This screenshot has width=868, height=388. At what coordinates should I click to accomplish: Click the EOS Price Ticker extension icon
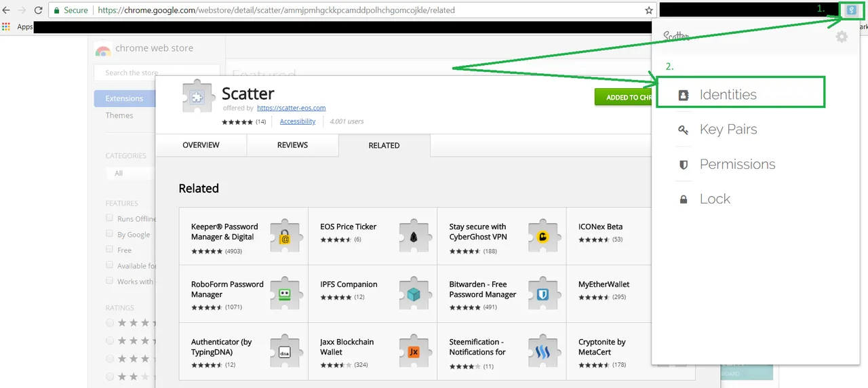pyautogui.click(x=412, y=235)
